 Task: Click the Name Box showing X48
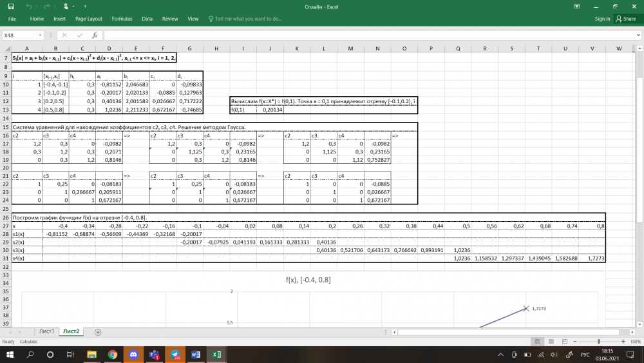pyautogui.click(x=20, y=35)
